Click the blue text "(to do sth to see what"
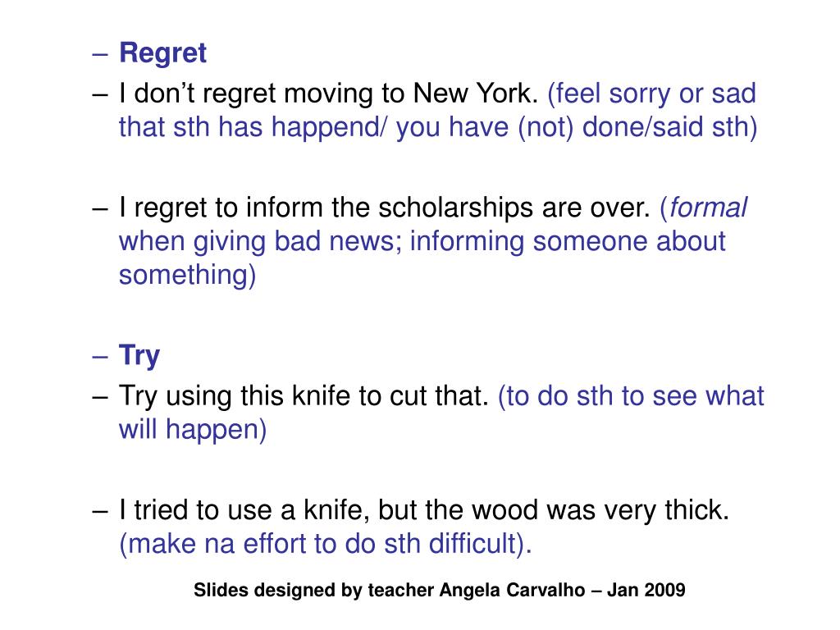The image size is (840, 630). (x=631, y=397)
